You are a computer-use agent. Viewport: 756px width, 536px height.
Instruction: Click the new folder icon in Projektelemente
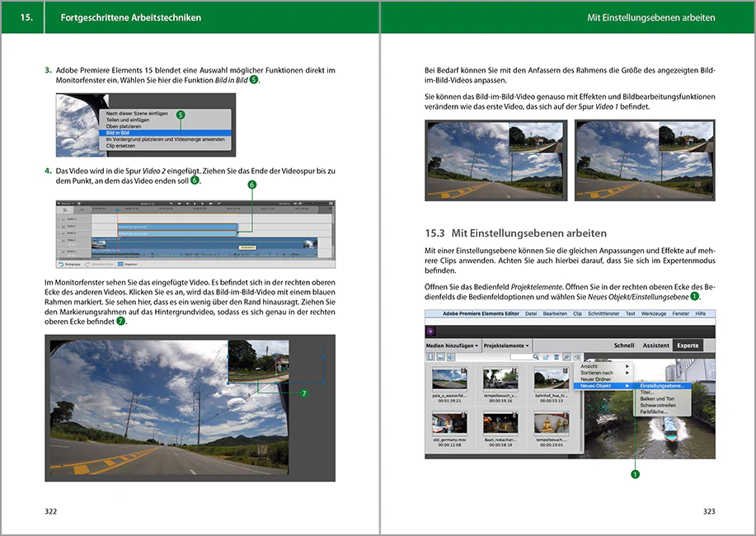point(546,356)
